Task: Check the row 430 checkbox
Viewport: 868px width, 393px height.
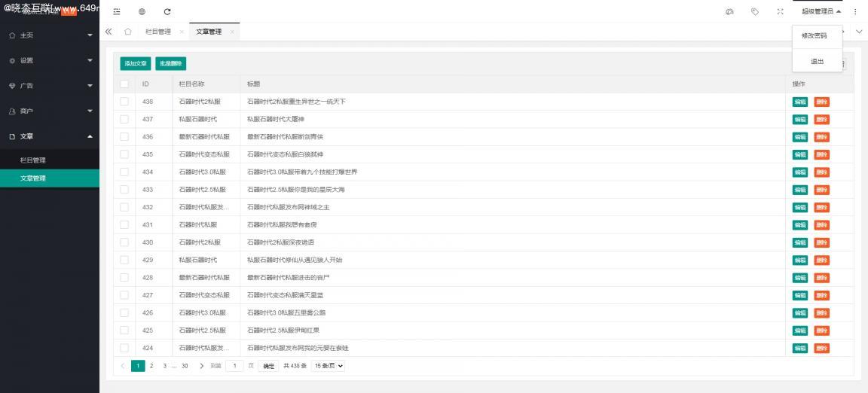Action: 124,242
